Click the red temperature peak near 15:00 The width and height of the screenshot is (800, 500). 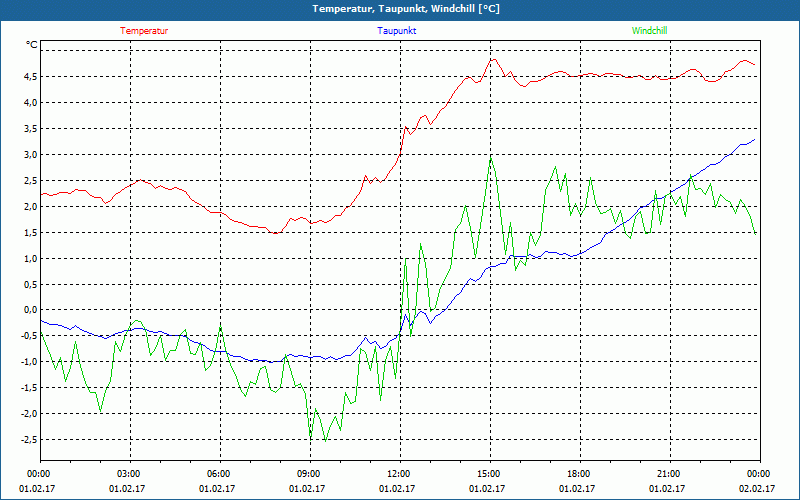click(x=492, y=59)
